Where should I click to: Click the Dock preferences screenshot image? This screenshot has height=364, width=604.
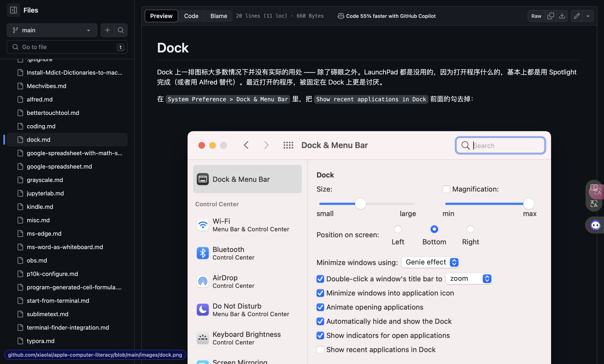click(x=369, y=248)
